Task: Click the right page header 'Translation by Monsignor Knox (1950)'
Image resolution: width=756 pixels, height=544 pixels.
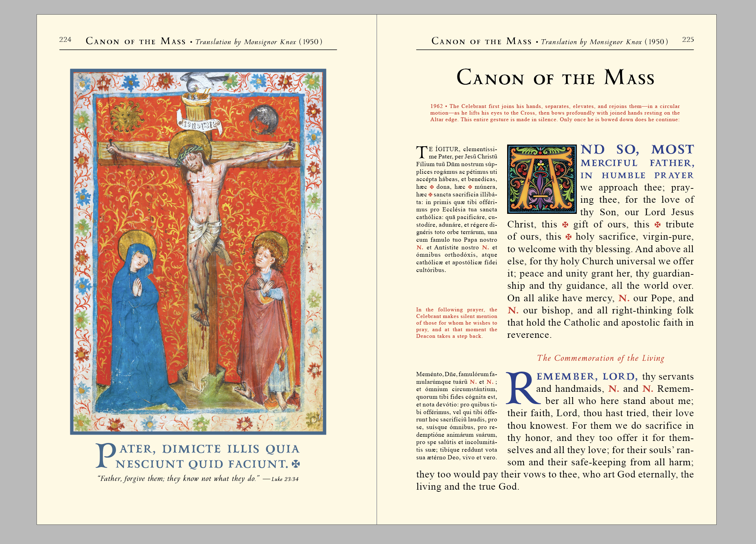Action: [x=605, y=42]
